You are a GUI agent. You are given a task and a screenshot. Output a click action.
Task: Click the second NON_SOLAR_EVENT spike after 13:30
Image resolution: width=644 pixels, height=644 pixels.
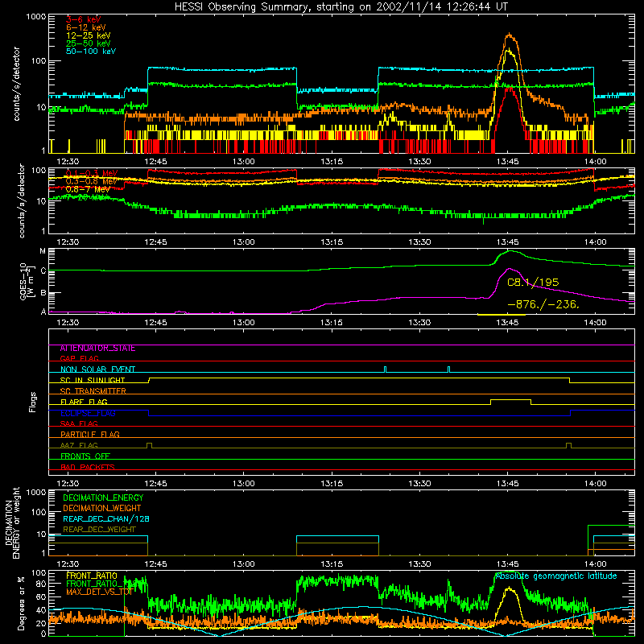(448, 369)
